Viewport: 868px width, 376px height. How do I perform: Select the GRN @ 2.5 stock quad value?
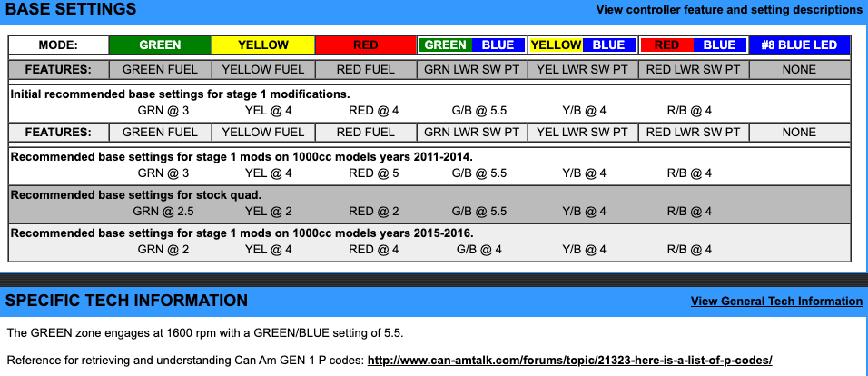[x=152, y=211]
